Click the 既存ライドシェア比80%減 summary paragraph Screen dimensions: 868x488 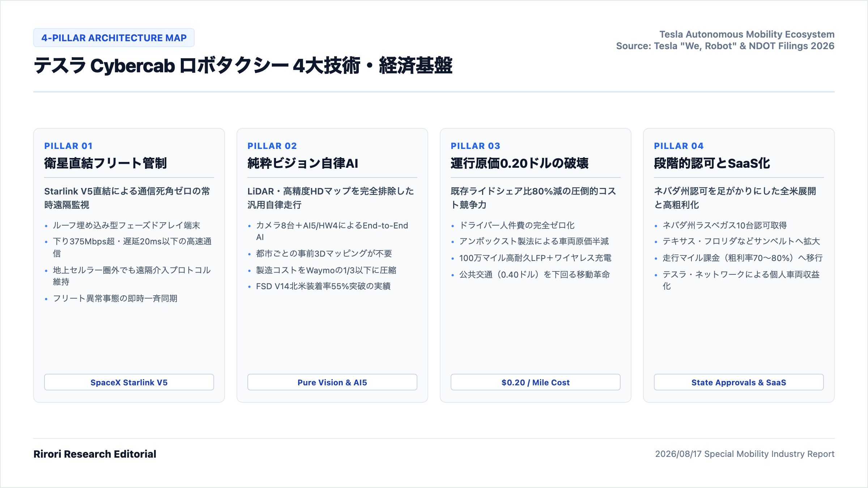click(533, 198)
